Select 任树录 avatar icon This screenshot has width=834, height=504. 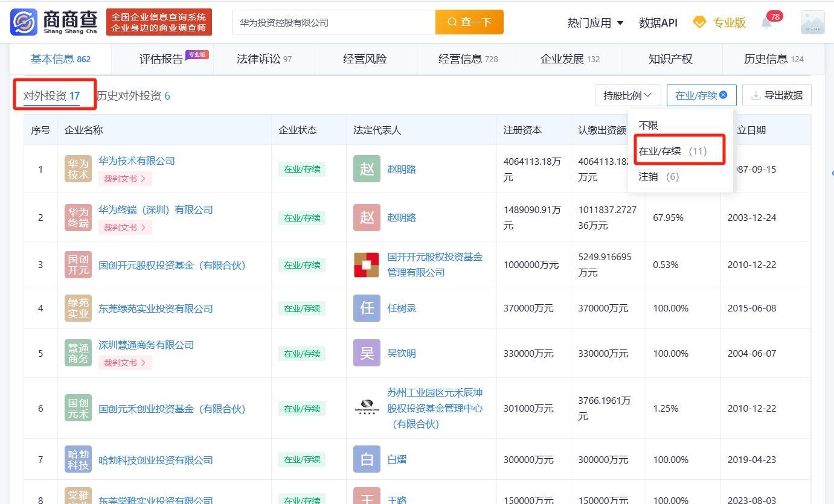pyautogui.click(x=367, y=308)
